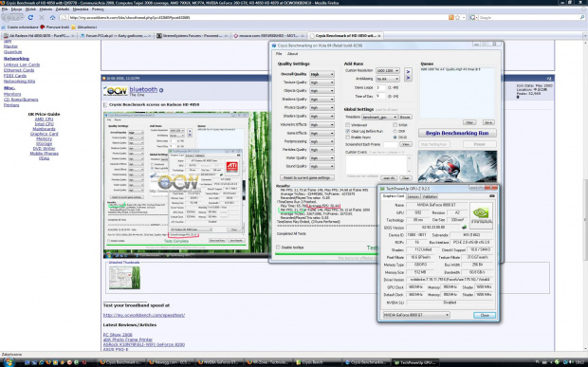Click the Demo Loops input field
This screenshot has width=588, height=367.
point(380,87)
